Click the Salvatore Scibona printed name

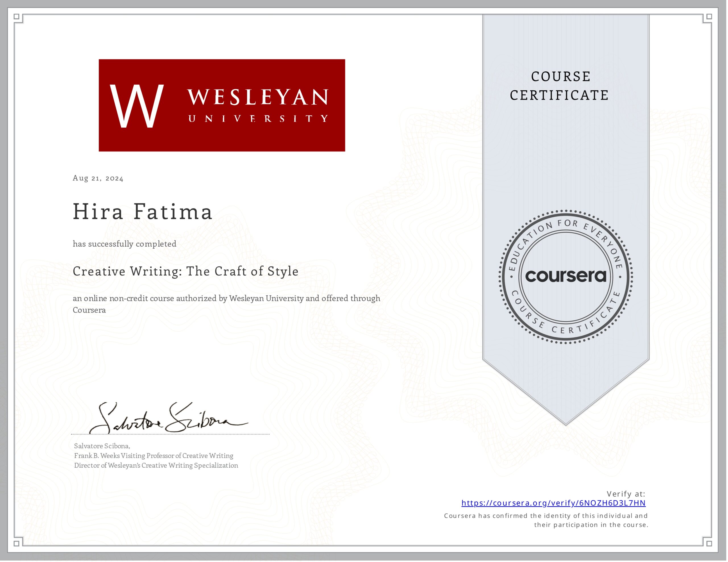click(102, 446)
